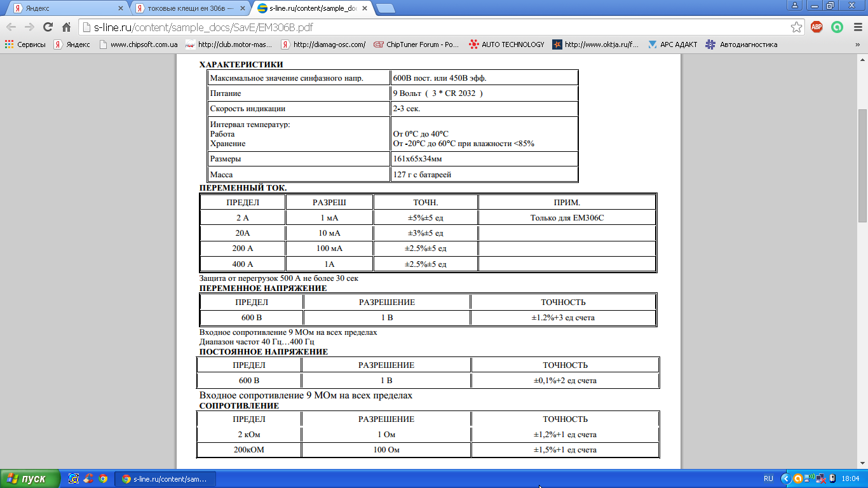The image size is (868, 488).
Task: Click the ПЕРЕМЕННЫЙ ТОК heading
Action: pos(243,188)
